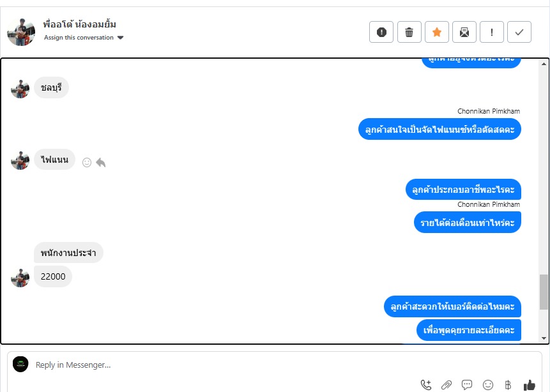Image resolution: width=550 pixels, height=392 pixels.
Task: Mark conversation as spam with octagon icon
Action: click(x=381, y=33)
